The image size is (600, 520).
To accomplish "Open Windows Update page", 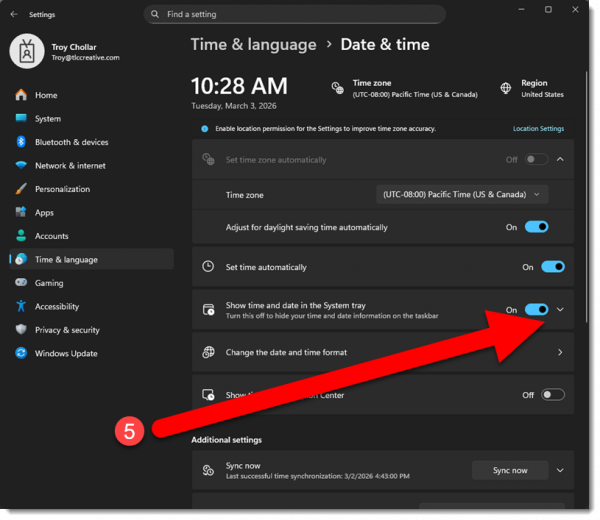I will (x=66, y=353).
